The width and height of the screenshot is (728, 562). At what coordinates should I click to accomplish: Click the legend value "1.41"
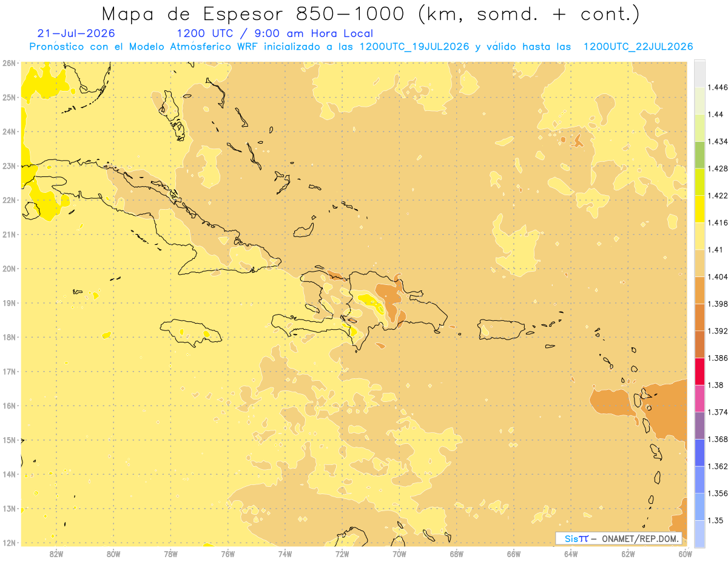click(x=715, y=250)
